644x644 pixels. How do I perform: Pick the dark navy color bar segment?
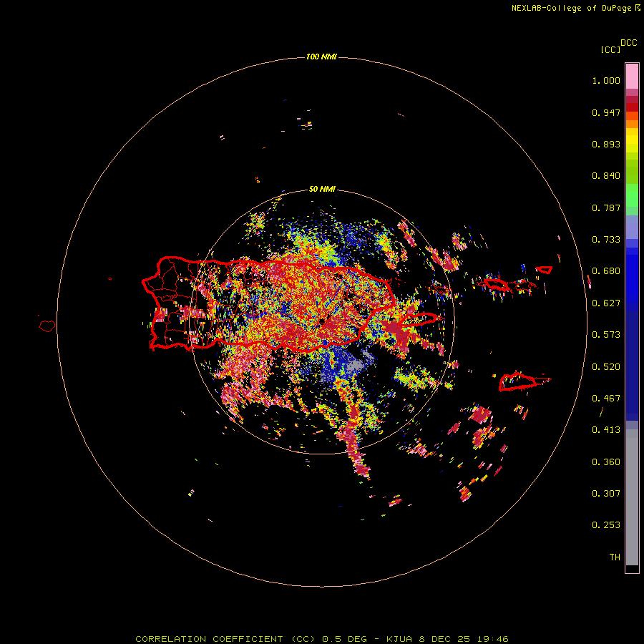coord(632,362)
